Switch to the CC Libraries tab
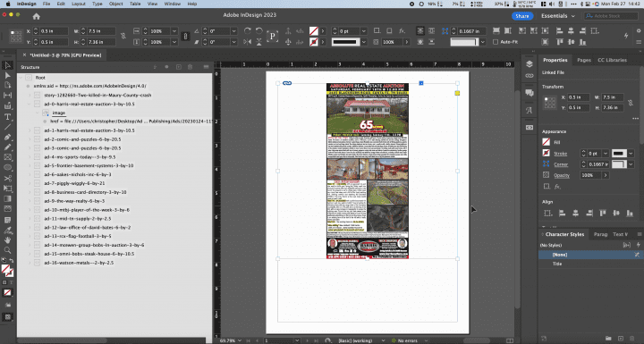This screenshot has width=644, height=344. pos(612,60)
